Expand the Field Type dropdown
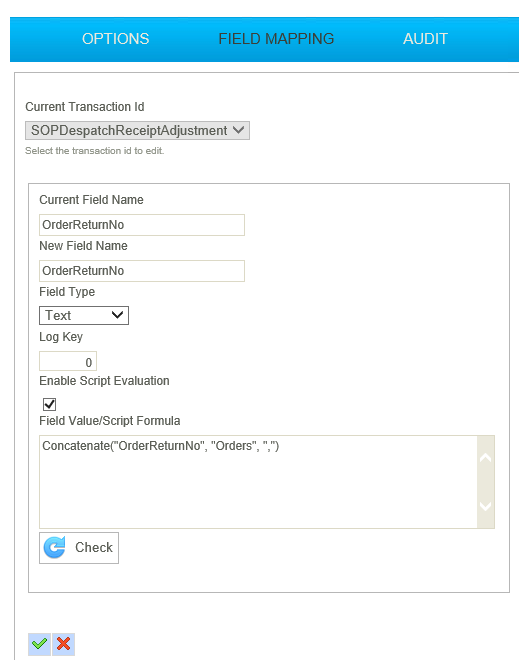This screenshot has height=670, width=529. 84,315
